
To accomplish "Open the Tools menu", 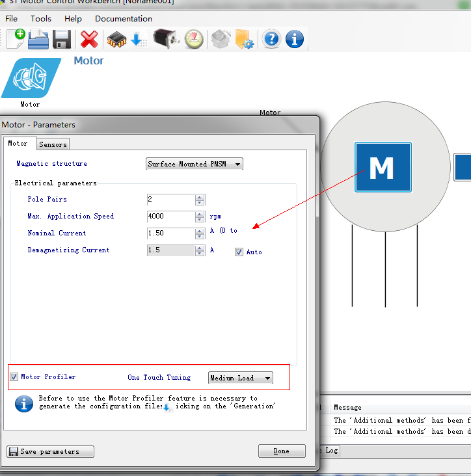I will point(41,19).
